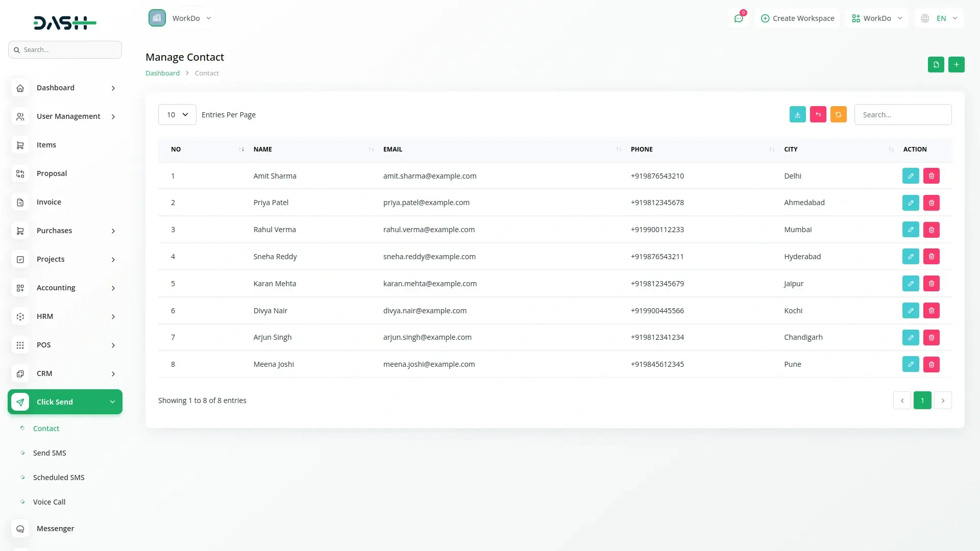Click the orange refresh icon by search
This screenshot has height=551, width=980.
point(838,115)
